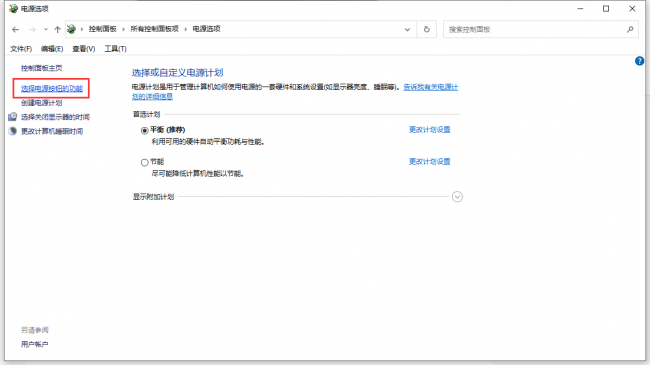Select 所有控制面板项 breadcrumb
The height and width of the screenshot is (365, 650).
(x=154, y=29)
